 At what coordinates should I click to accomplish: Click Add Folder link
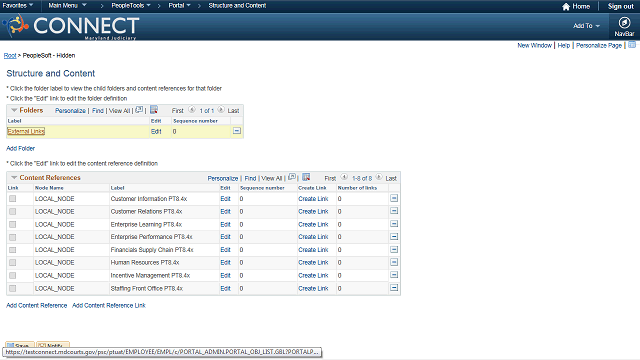[20, 148]
